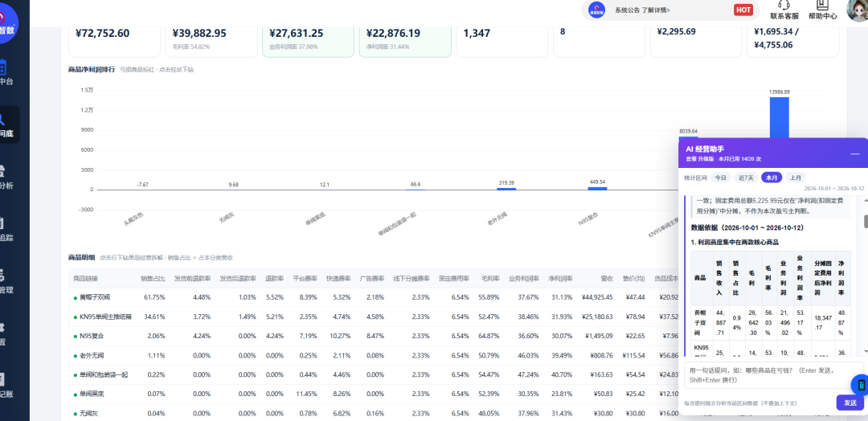The height and width of the screenshot is (421, 868).
Task: Click the 商品明细 section title
Action: [x=81, y=258]
